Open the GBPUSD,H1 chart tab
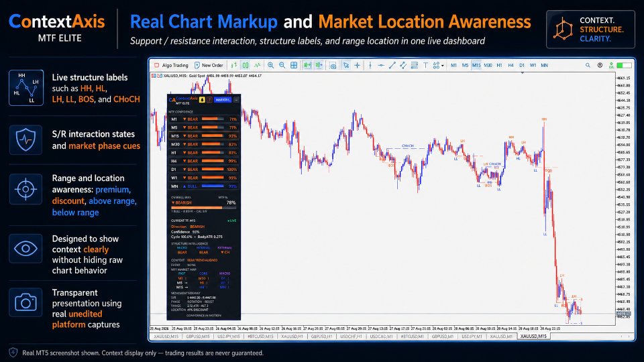This screenshot has height=362, width=644. point(321,336)
